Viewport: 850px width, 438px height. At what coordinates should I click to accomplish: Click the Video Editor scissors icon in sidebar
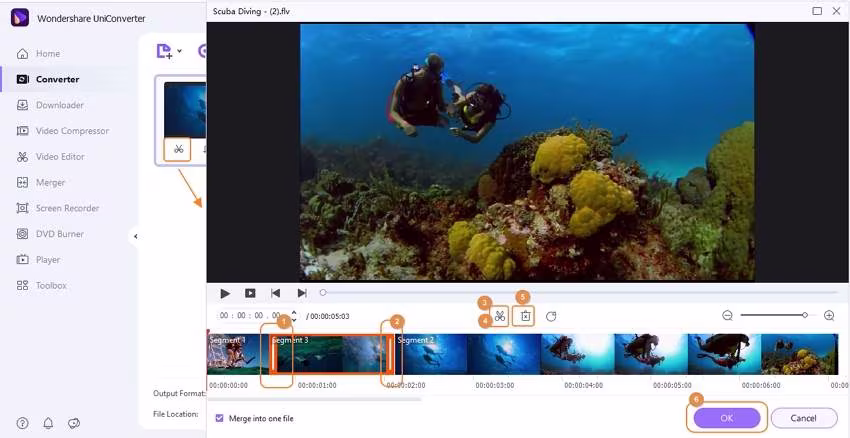tap(22, 157)
